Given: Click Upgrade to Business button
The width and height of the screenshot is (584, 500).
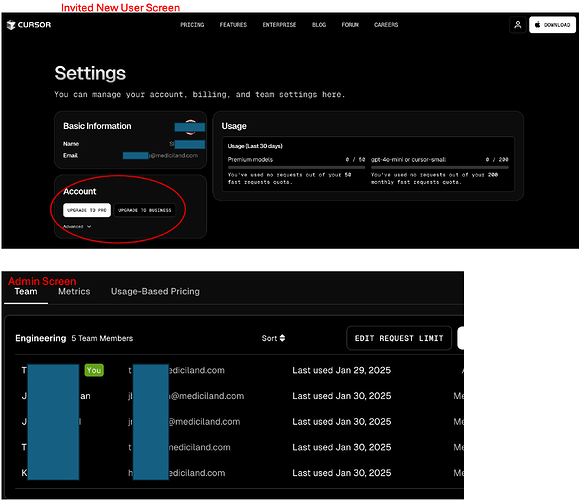Looking at the screenshot, I should coord(145,210).
